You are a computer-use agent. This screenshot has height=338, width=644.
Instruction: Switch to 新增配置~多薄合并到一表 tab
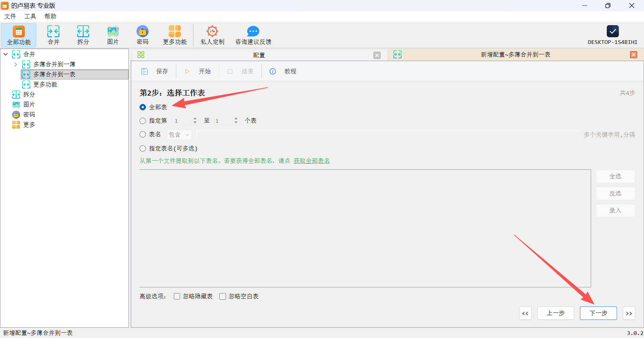click(516, 55)
